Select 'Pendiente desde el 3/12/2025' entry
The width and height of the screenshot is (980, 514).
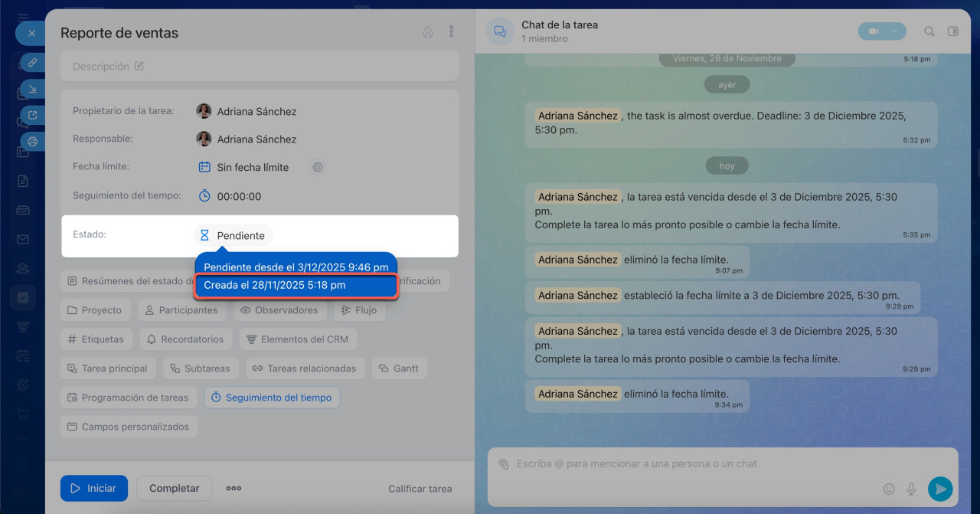coord(296,267)
